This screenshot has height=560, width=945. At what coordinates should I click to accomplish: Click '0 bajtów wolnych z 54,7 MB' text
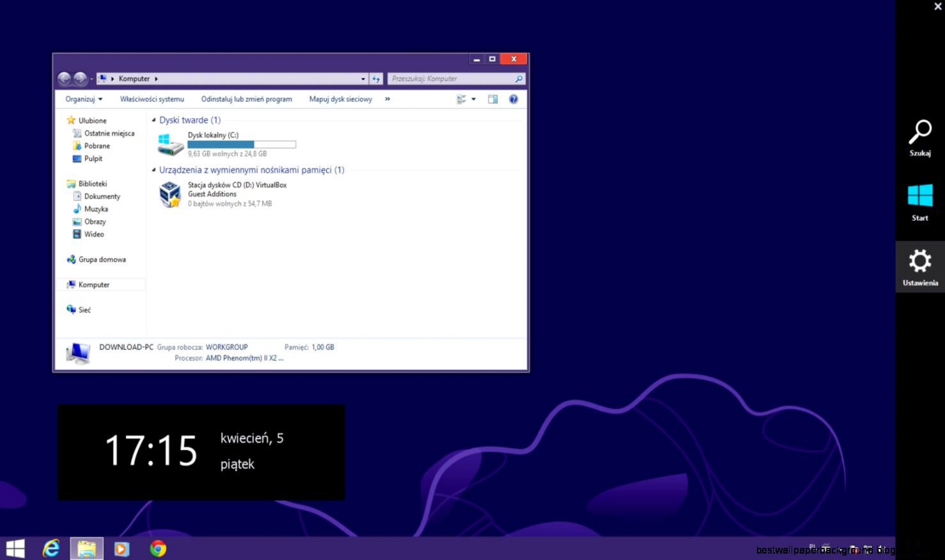coord(230,204)
